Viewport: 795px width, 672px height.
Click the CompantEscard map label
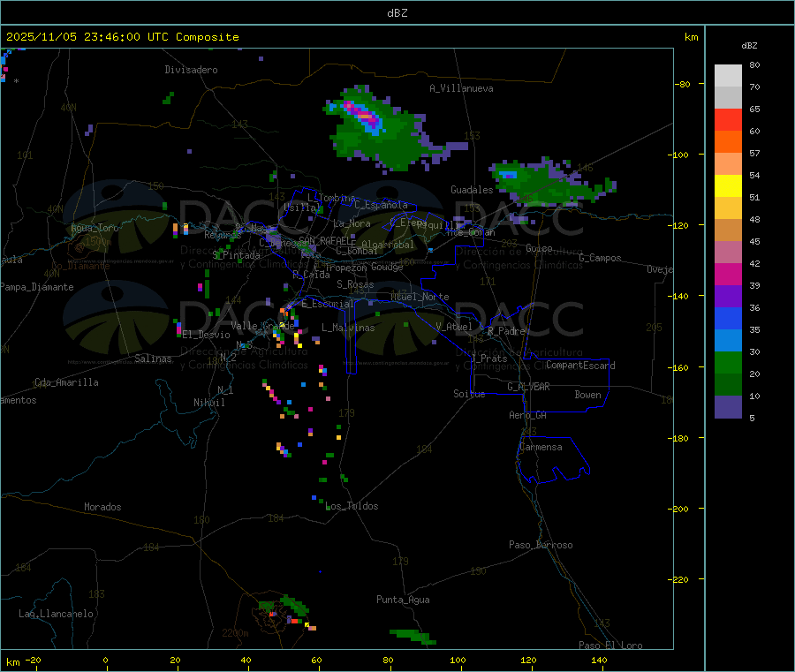581,365
